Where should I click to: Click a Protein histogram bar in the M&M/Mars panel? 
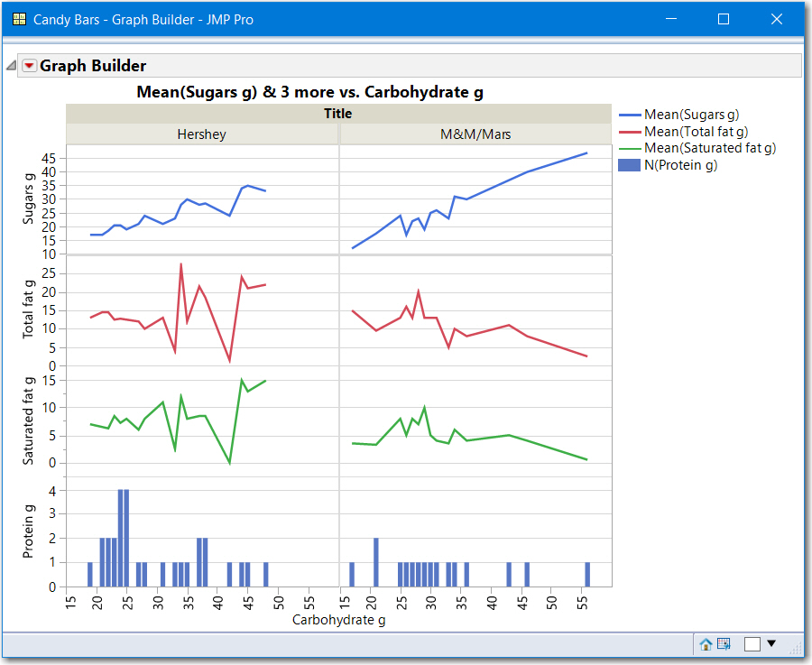374,559
